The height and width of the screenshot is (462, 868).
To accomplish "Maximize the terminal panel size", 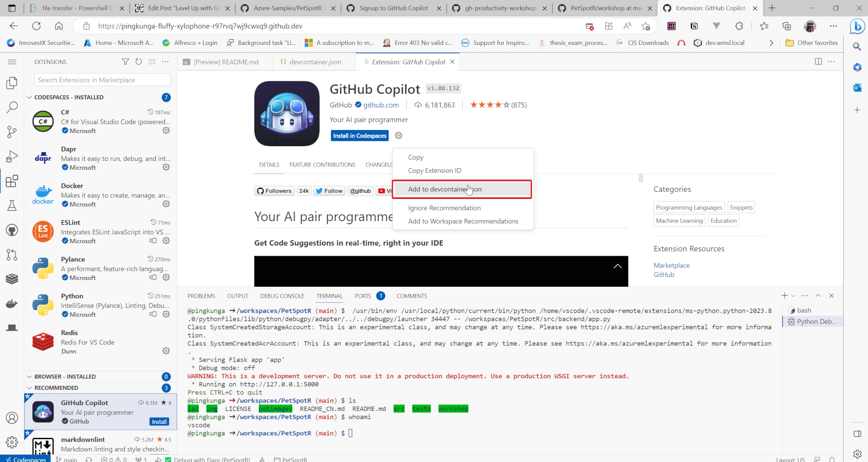I will pos(818,296).
